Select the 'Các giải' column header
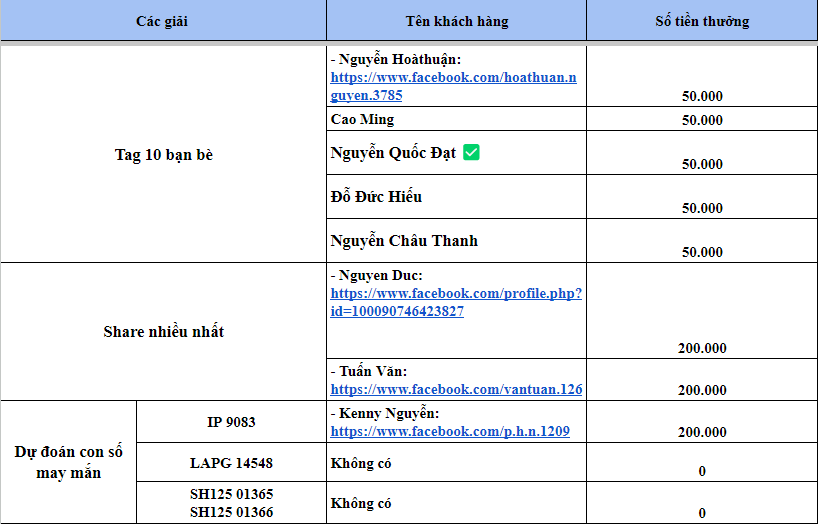Viewport: 818px width, 524px height. point(162,21)
